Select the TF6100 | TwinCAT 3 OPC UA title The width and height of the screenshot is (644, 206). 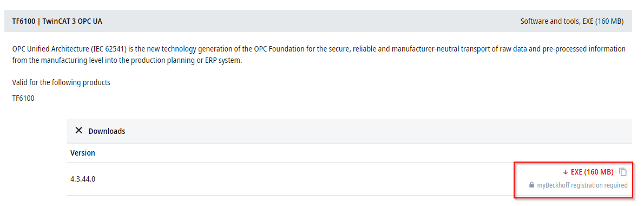tap(57, 21)
